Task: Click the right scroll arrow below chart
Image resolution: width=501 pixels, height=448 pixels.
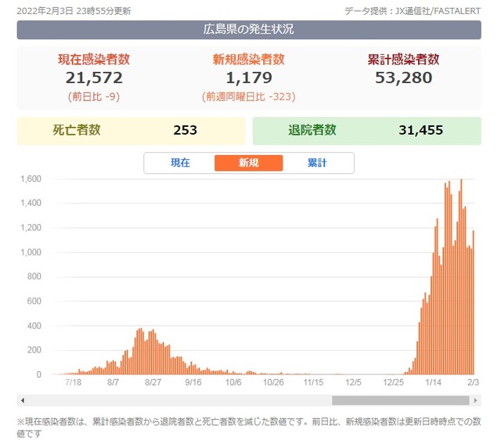Action: pos(475,400)
